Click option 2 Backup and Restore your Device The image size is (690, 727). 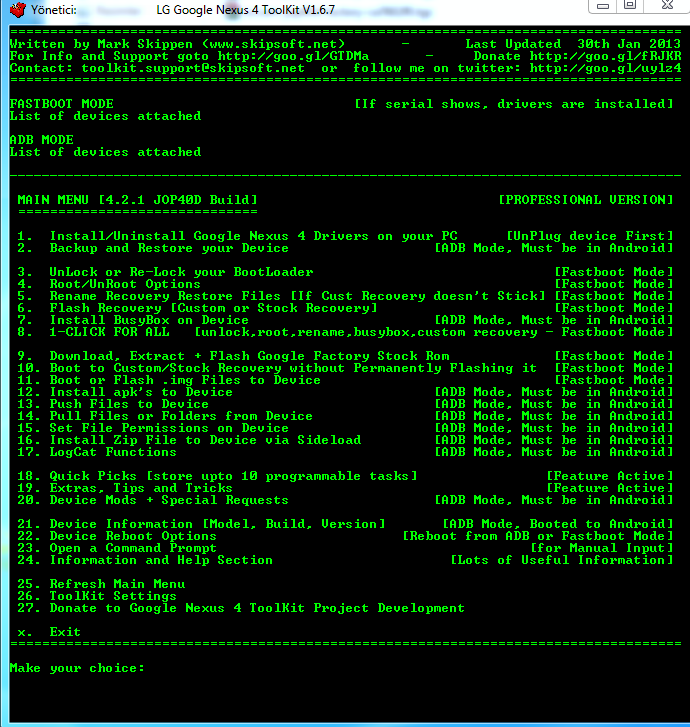(153, 248)
